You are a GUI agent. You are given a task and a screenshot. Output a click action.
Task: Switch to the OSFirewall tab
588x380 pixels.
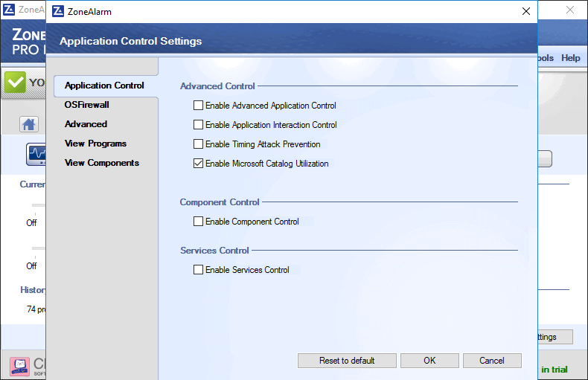tap(87, 105)
